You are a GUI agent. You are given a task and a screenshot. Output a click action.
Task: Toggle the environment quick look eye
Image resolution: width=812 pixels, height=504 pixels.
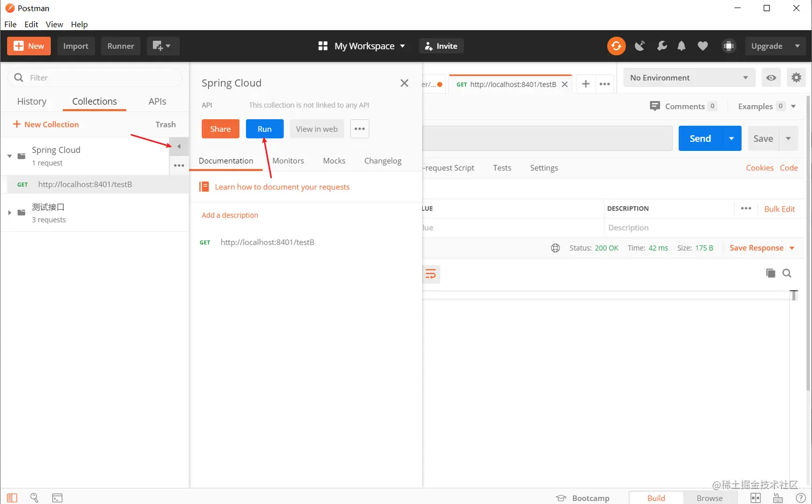coord(771,78)
